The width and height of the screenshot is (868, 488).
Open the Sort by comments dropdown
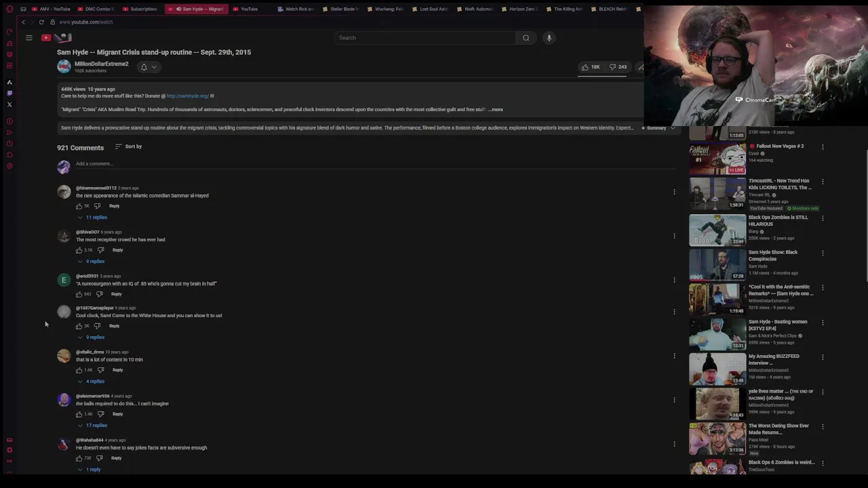[128, 146]
